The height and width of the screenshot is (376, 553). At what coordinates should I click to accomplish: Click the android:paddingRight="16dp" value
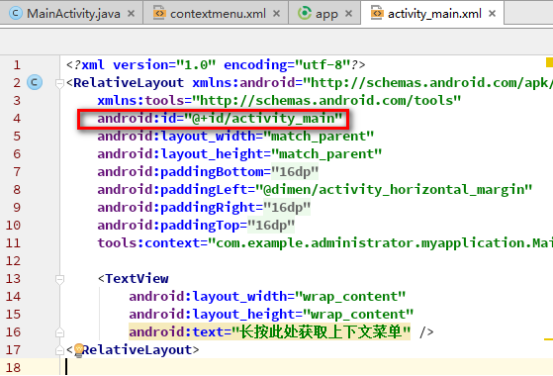(287, 207)
